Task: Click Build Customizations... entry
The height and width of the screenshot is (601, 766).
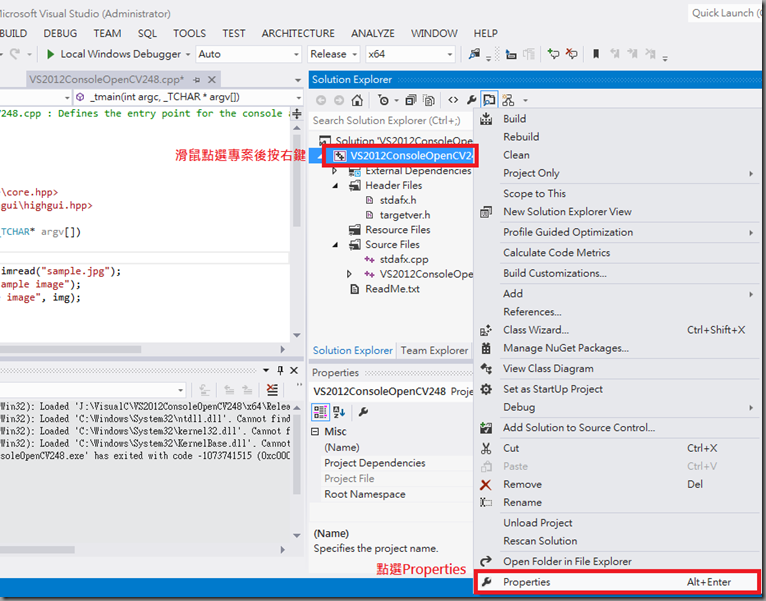Action: point(617,273)
